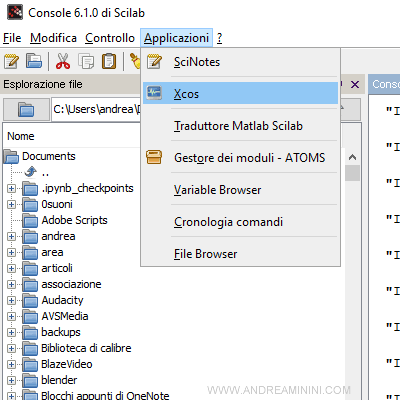Expand the blender folder node

point(11,381)
